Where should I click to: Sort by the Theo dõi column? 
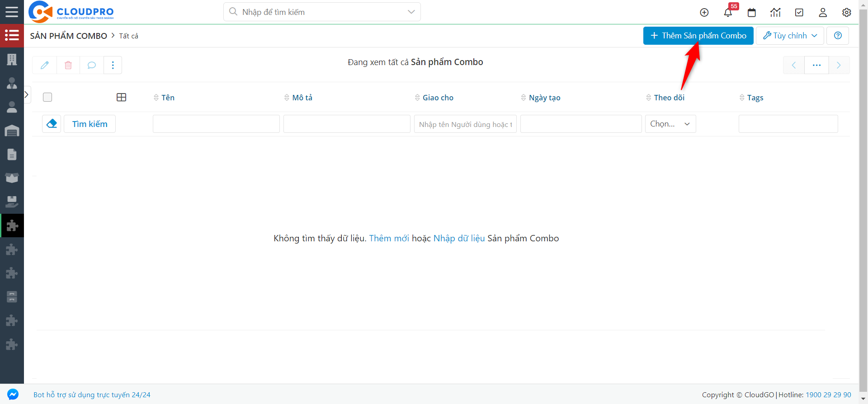tap(665, 98)
